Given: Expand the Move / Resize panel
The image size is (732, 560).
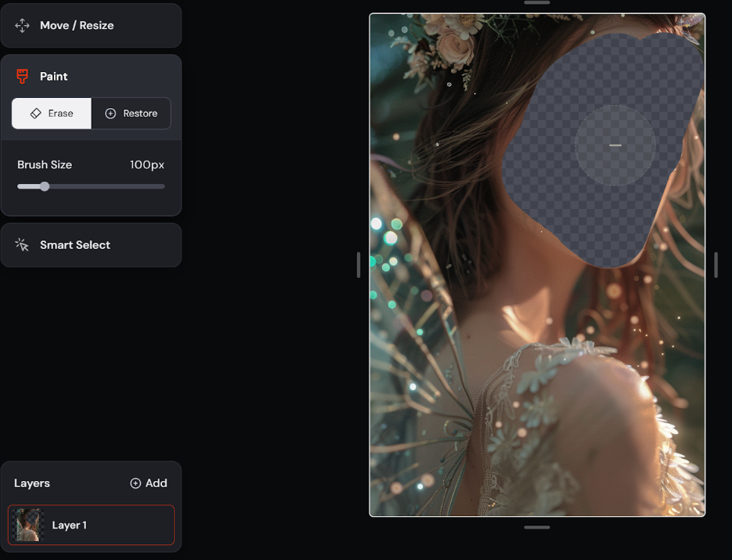Looking at the screenshot, I should tap(91, 26).
